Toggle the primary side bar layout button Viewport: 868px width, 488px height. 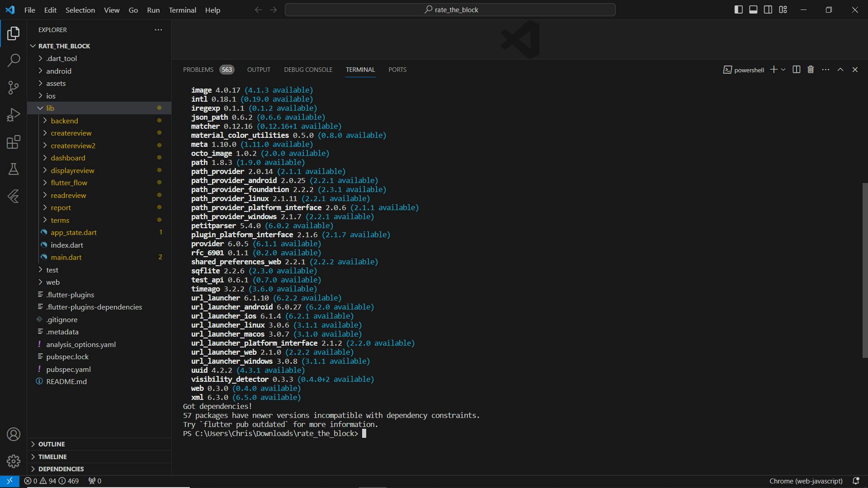pos(738,9)
